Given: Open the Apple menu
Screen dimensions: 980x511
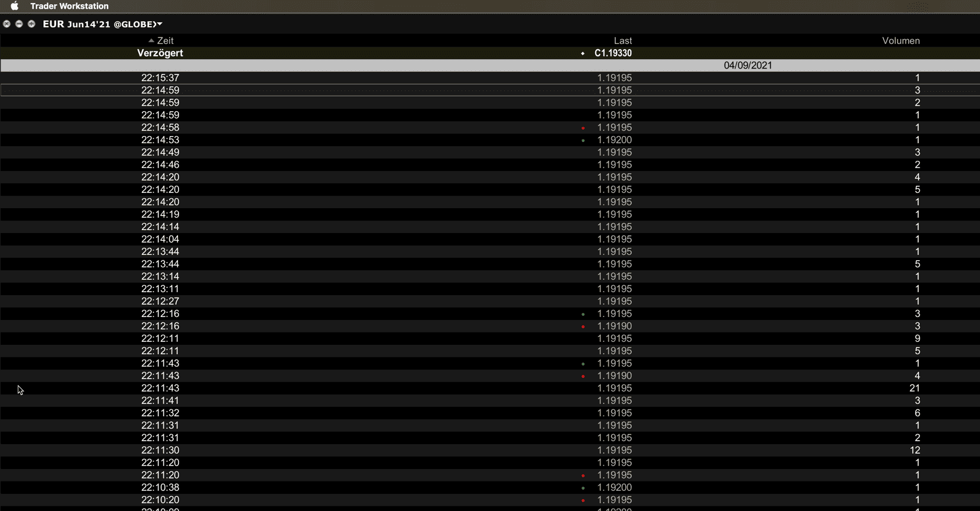Looking at the screenshot, I should point(15,6).
